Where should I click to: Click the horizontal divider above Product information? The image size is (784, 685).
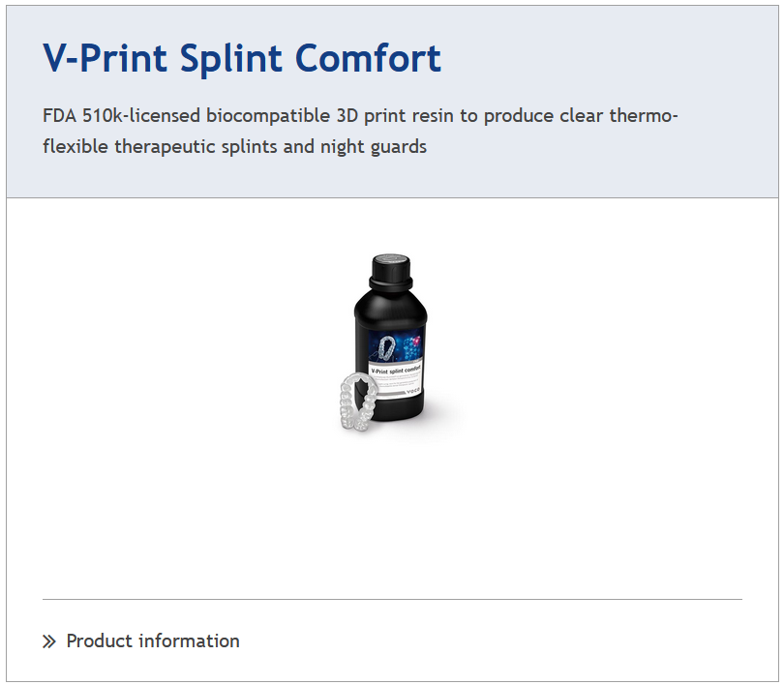pos(392,599)
